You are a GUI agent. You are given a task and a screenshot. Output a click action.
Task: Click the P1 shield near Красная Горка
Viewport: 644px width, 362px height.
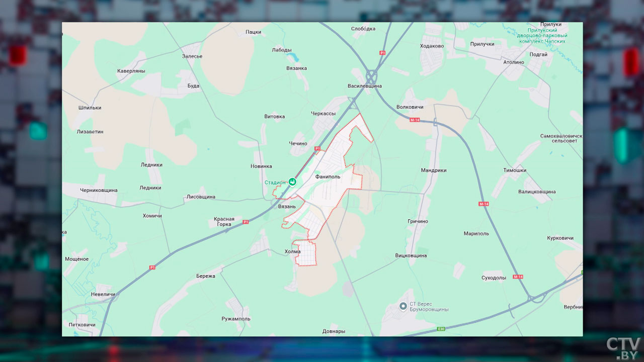point(246,222)
